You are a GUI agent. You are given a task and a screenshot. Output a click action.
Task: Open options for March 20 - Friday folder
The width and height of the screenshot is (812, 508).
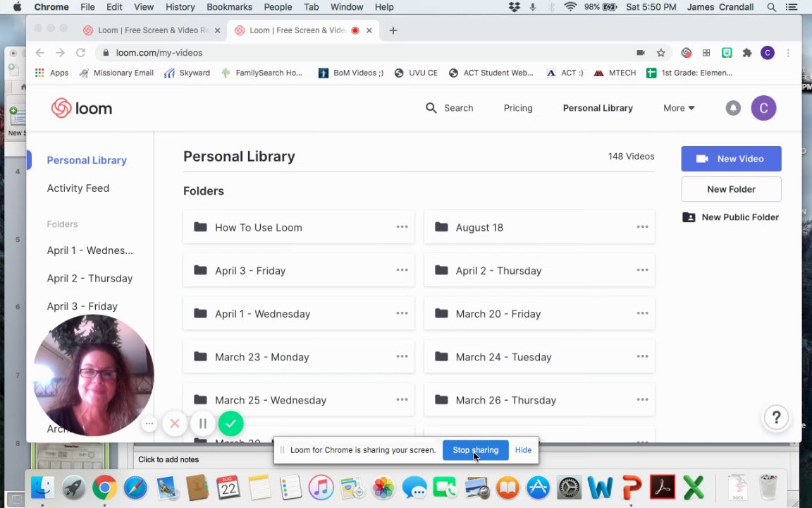click(642, 313)
